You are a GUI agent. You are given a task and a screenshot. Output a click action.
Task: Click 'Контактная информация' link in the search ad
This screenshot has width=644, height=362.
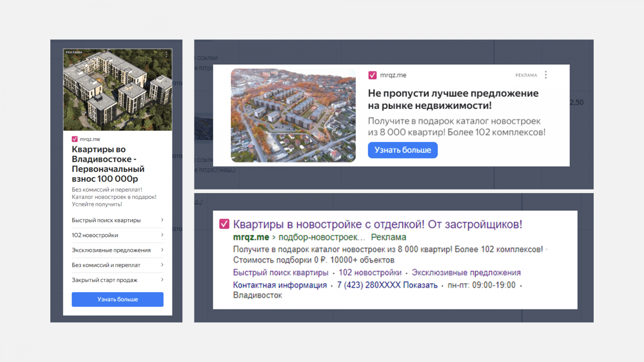click(280, 285)
